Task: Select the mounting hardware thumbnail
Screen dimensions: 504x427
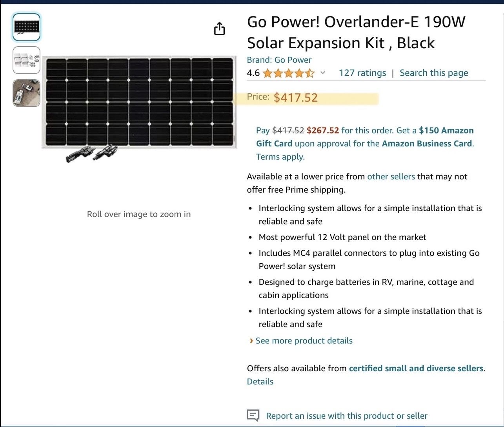Action: (x=26, y=60)
